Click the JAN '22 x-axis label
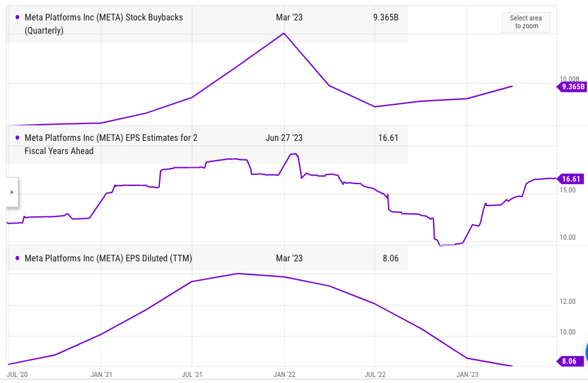The image size is (588, 383). 284,375
